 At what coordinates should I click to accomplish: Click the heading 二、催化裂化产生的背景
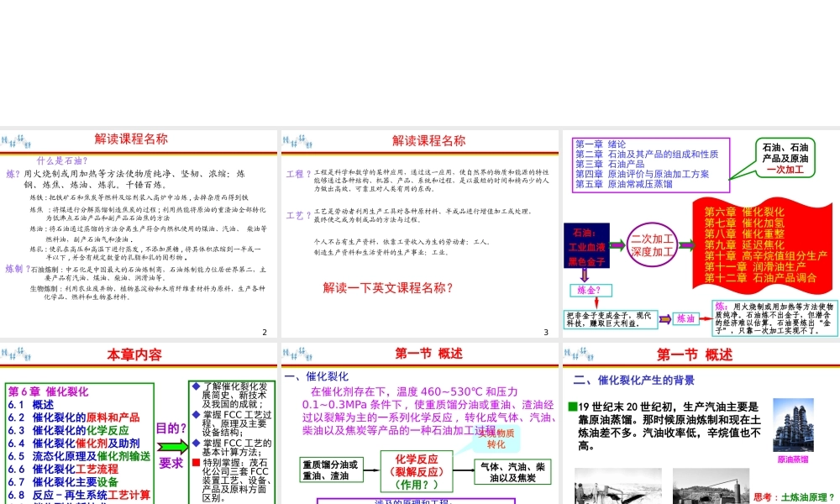(x=633, y=381)
